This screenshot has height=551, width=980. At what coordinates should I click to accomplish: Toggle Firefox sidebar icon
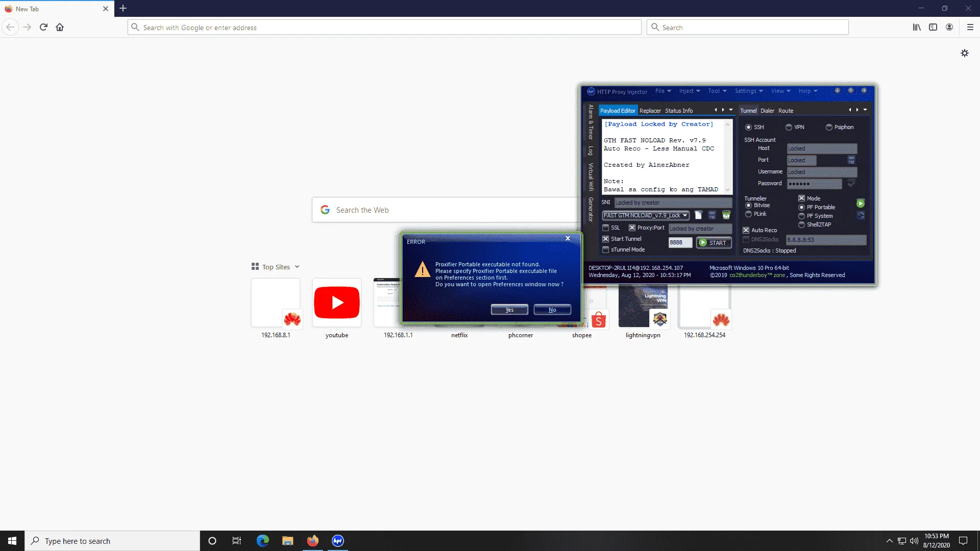click(x=933, y=27)
